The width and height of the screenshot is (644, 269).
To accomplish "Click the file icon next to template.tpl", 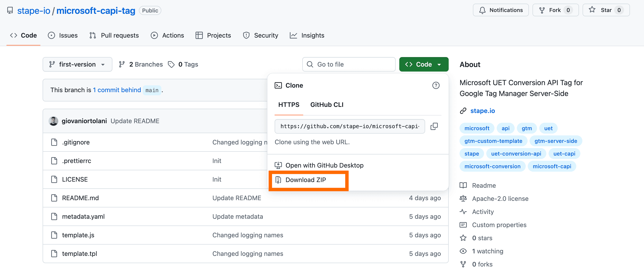I will pyautogui.click(x=54, y=254).
